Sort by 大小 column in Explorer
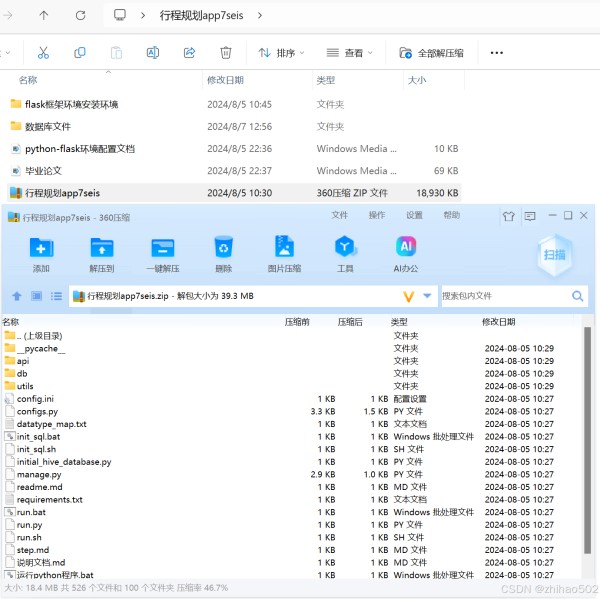The height and width of the screenshot is (599, 600). point(417,80)
